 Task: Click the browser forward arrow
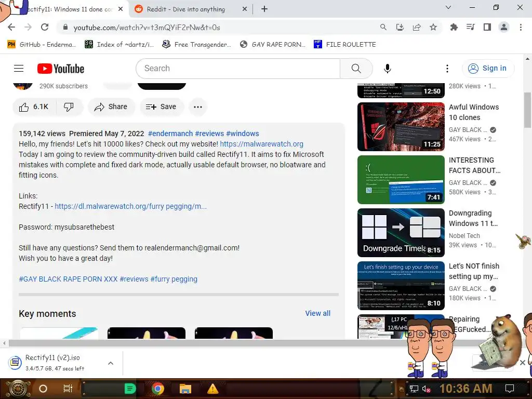(x=28, y=27)
